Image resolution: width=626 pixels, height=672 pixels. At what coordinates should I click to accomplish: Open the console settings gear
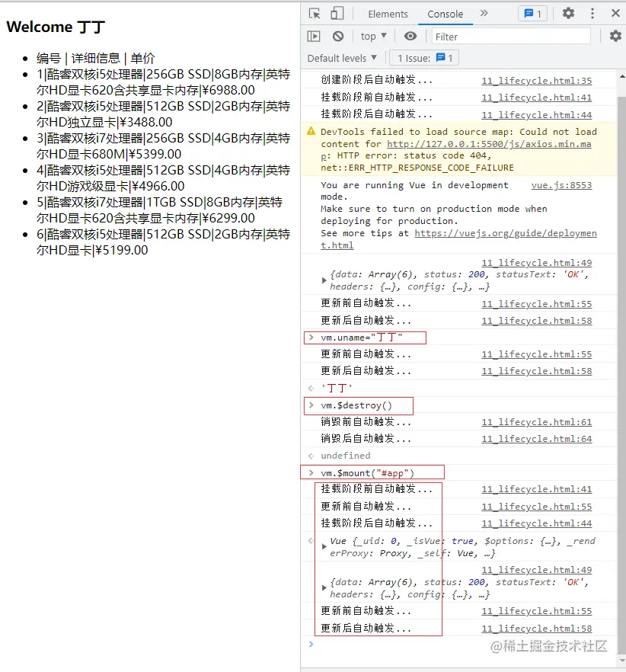coord(615,36)
